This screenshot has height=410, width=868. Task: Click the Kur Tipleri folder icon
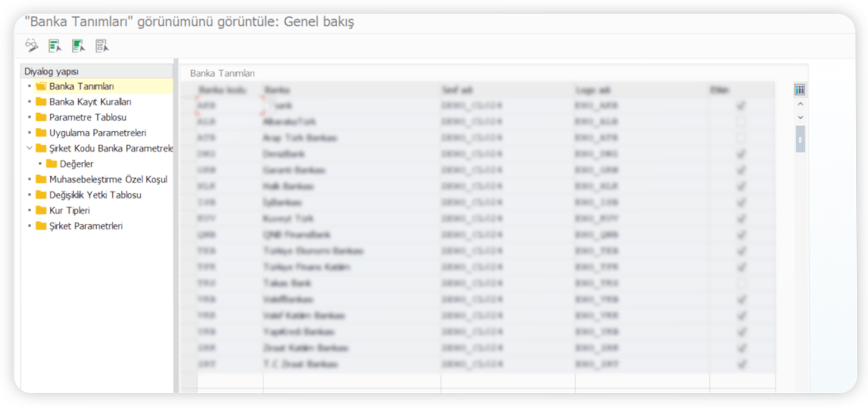click(x=41, y=210)
